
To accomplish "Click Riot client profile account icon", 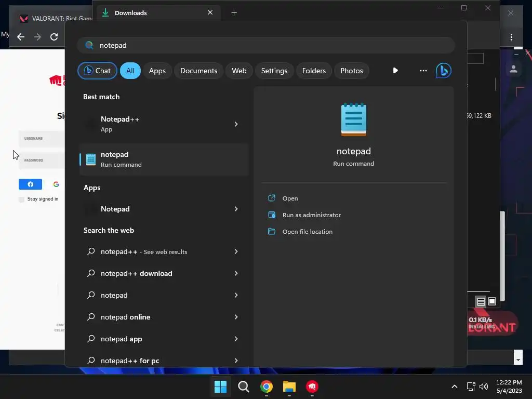I will (x=513, y=69).
